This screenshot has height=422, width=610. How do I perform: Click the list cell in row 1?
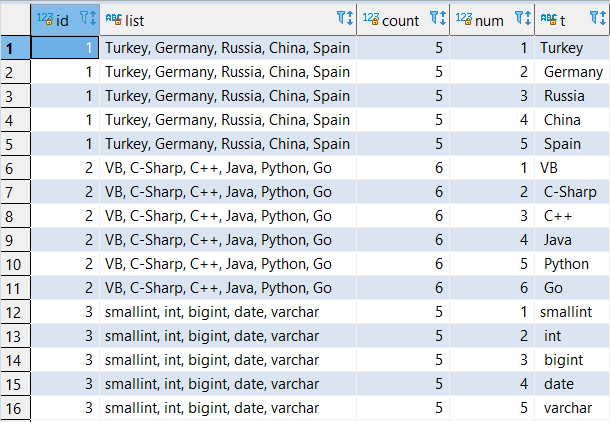coord(228,48)
